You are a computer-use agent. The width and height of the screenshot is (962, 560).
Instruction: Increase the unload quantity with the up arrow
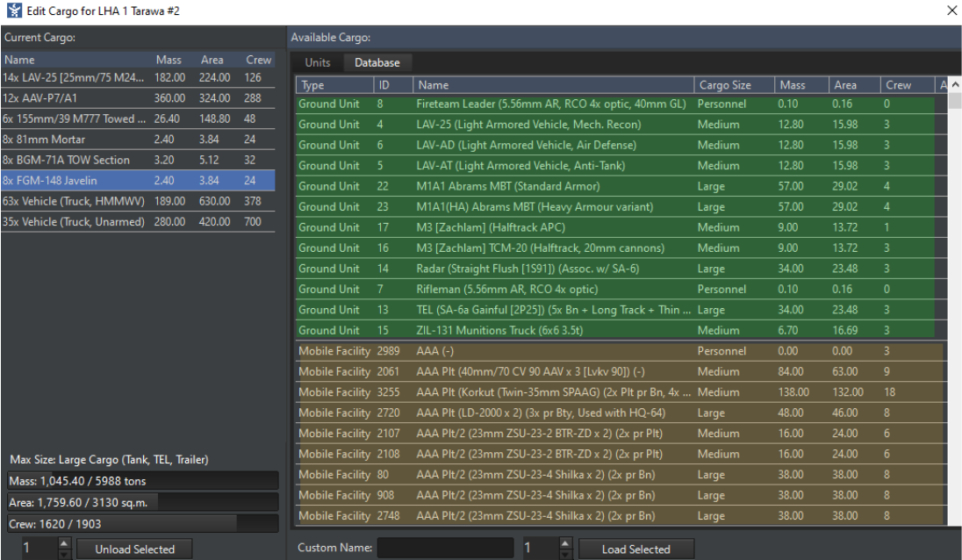click(63, 543)
